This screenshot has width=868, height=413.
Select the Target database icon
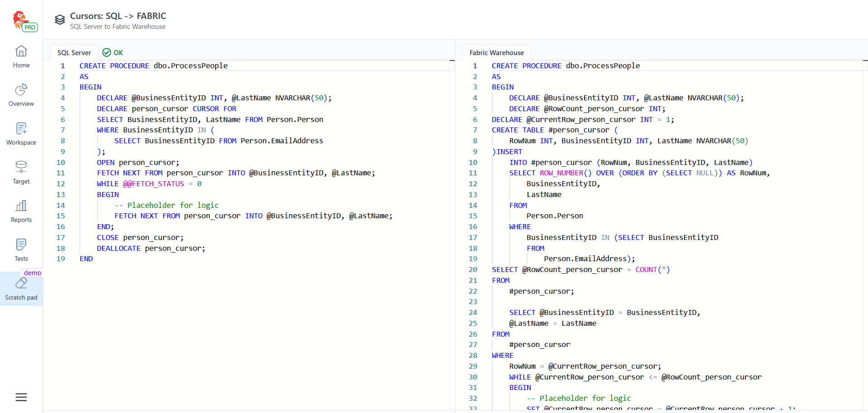[21, 167]
